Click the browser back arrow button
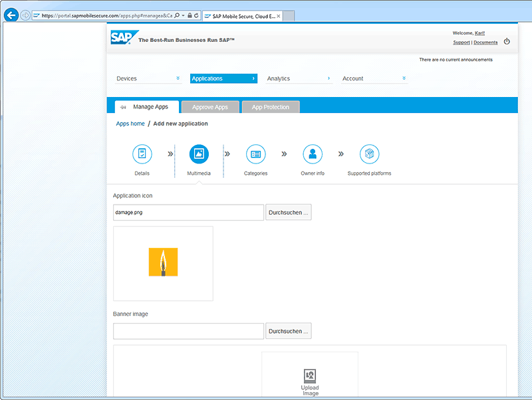532x400 pixels. [11, 15]
